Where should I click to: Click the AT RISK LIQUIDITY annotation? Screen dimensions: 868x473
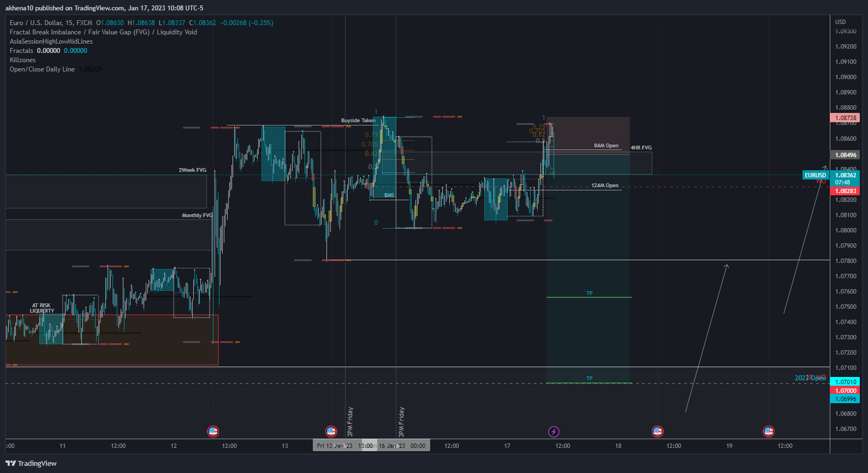point(42,308)
